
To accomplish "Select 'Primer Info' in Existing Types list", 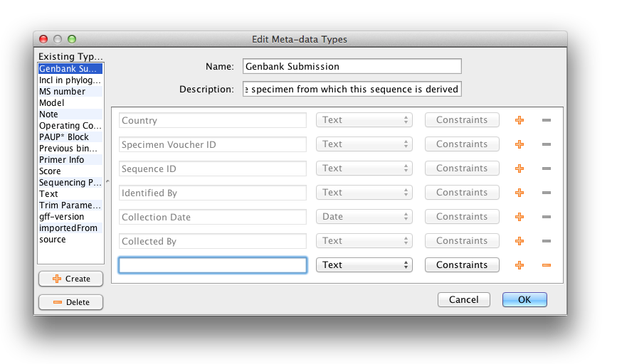I will (62, 160).
